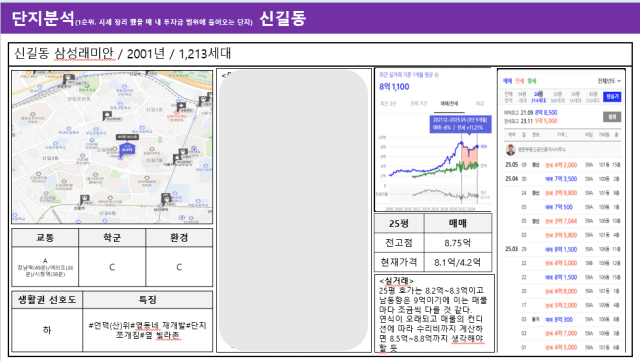The image size is (640, 361).
Task: Open the 전세 4억 7,000 transaction row
Action: [563, 334]
